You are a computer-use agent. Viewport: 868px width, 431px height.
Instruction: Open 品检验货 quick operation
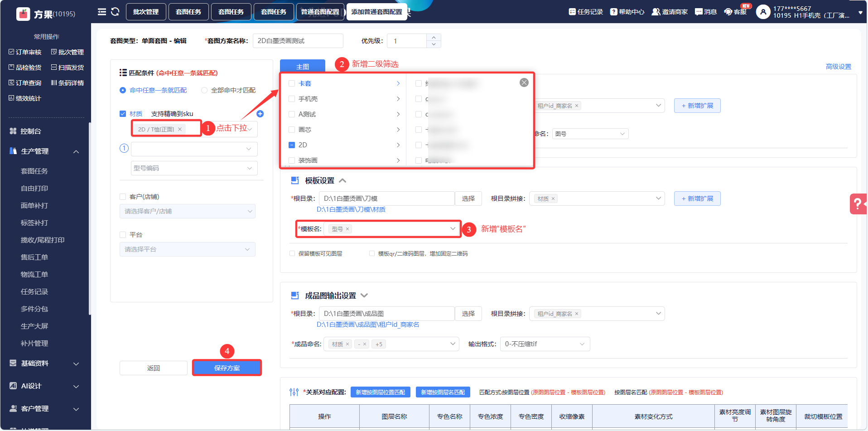(x=25, y=68)
